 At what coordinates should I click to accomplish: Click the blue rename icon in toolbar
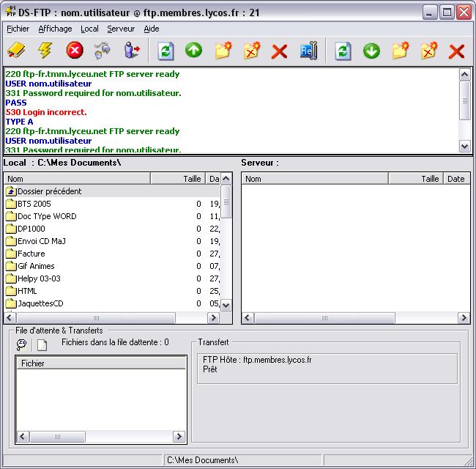point(308,51)
